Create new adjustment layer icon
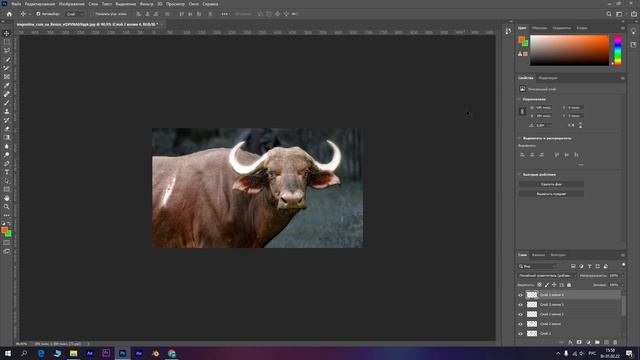The image size is (640, 360). point(588,342)
